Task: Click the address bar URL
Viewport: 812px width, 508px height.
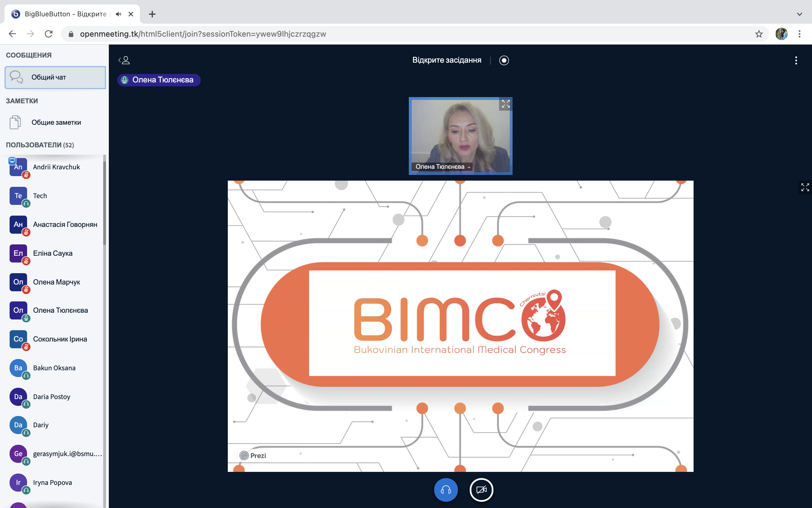Action: [203, 34]
